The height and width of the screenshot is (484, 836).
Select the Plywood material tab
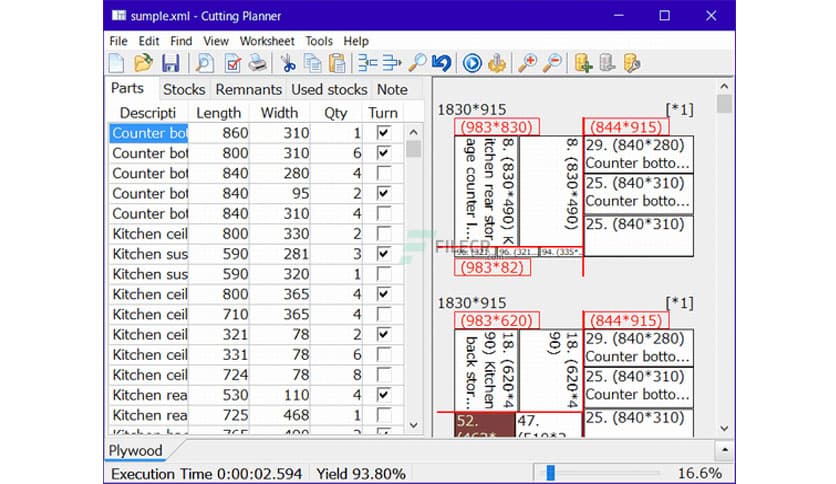[135, 450]
